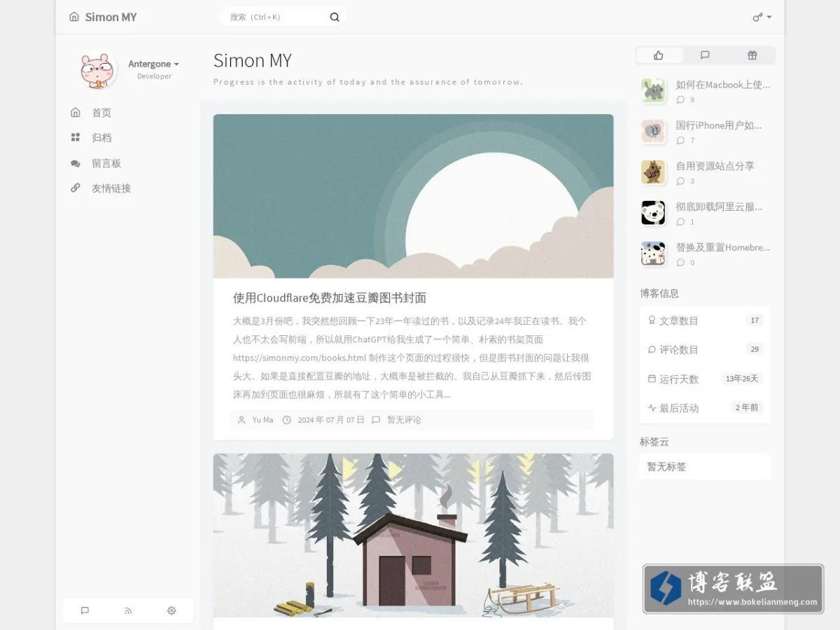Image resolution: width=840 pixels, height=630 pixels.
Task: Click the 评论数目 bubble icon
Action: click(652, 349)
